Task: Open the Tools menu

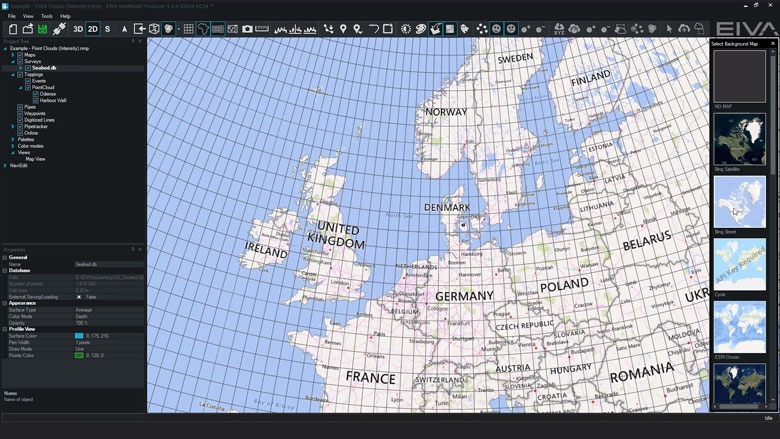Action: (47, 16)
